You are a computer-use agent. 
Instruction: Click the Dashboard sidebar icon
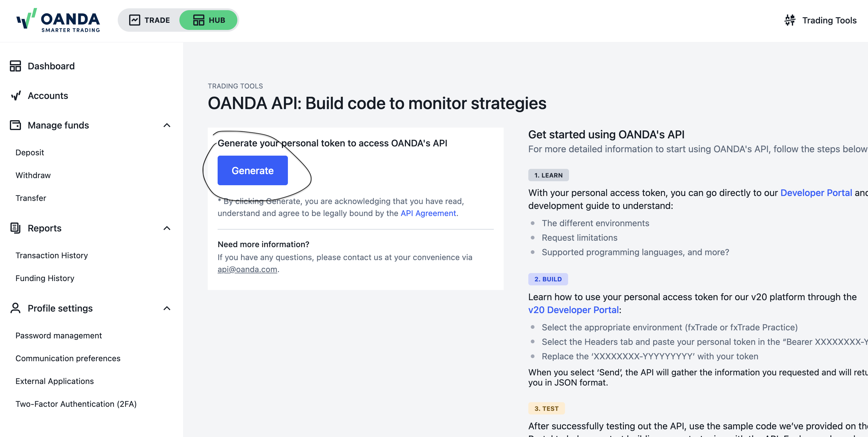coord(15,66)
